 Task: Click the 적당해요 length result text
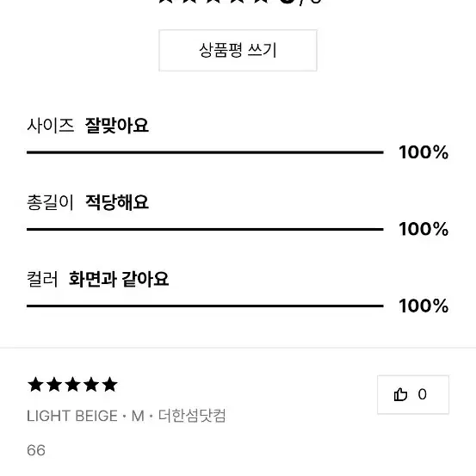(x=117, y=202)
